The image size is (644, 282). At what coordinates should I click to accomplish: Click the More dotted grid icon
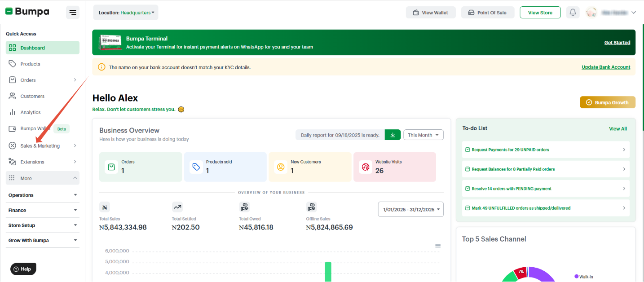[x=12, y=178]
